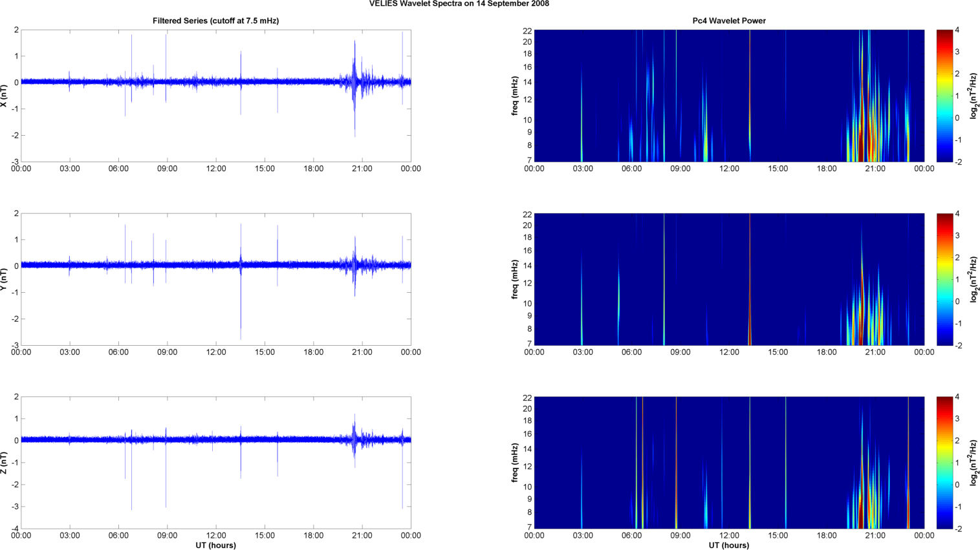Select the freq (mHz) label of top spectrogram
Viewport: 980px width, 550px height.
tap(515, 96)
